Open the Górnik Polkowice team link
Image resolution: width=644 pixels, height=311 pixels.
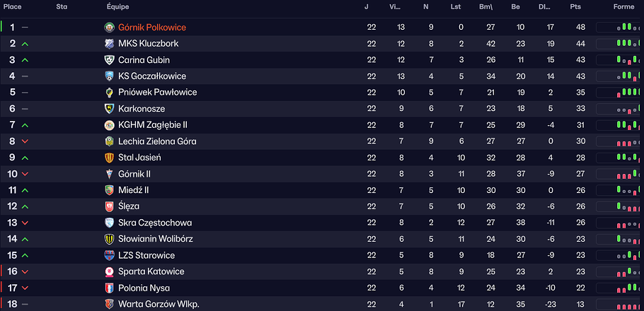pyautogui.click(x=152, y=28)
